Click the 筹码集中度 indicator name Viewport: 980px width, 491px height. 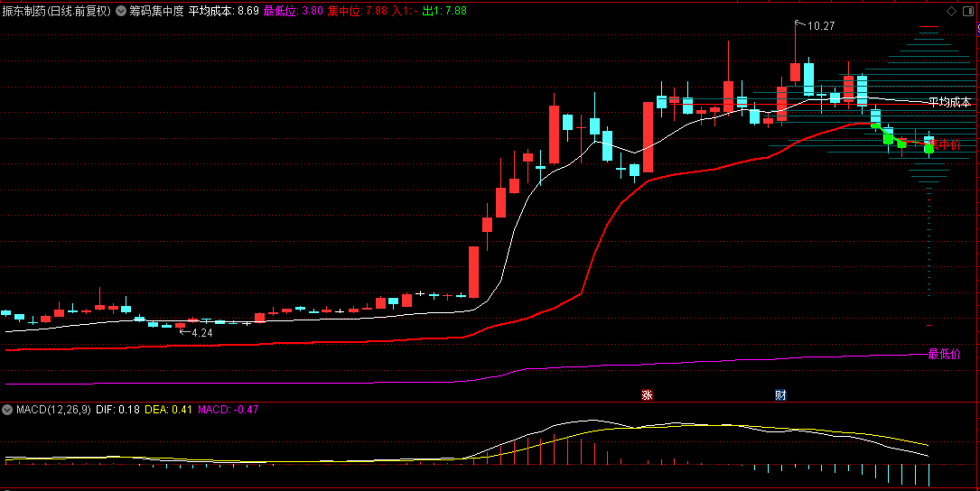[156, 11]
